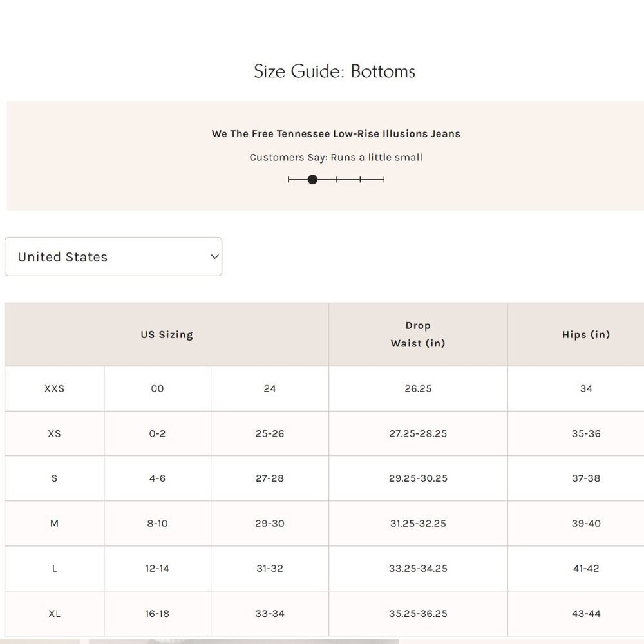Click the '33-34' waist size cell
The width and height of the screenshot is (644, 644).
click(x=270, y=614)
